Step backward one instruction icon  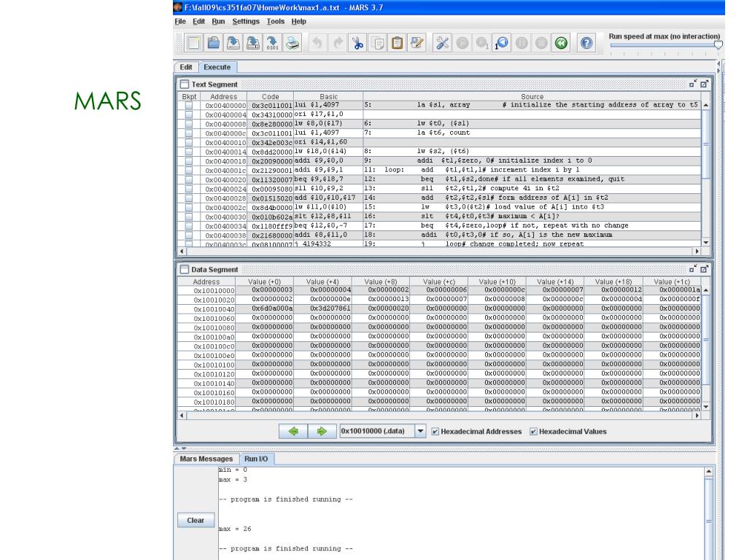pyautogui.click(x=503, y=43)
